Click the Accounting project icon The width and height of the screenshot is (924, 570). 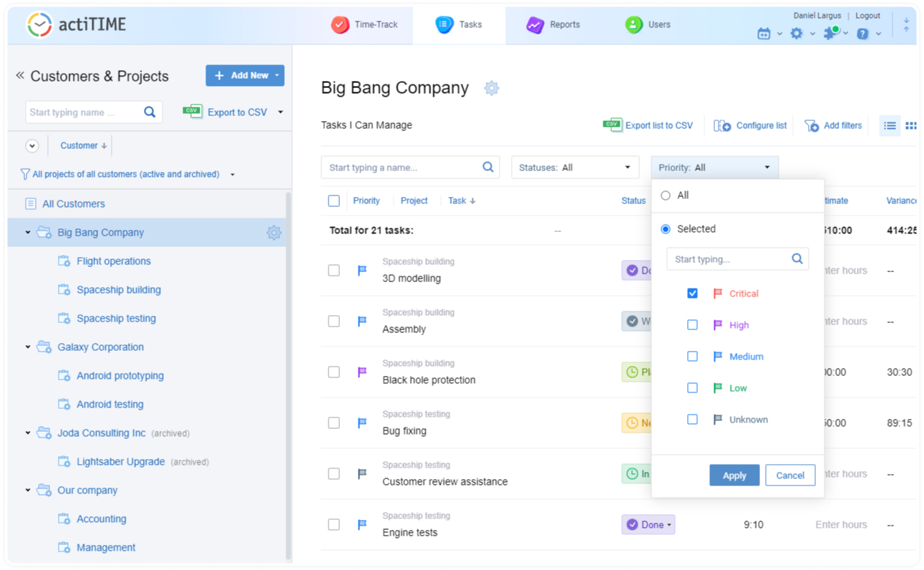[x=64, y=519]
